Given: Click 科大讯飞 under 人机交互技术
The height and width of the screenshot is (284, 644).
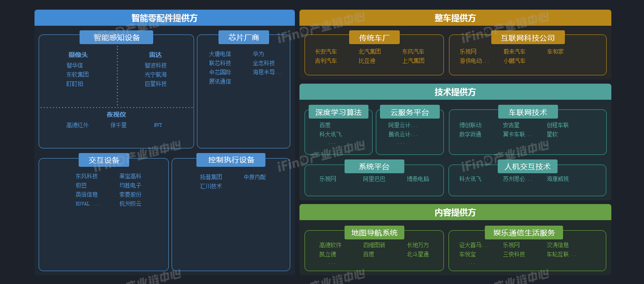Looking at the screenshot, I should click(x=470, y=179).
